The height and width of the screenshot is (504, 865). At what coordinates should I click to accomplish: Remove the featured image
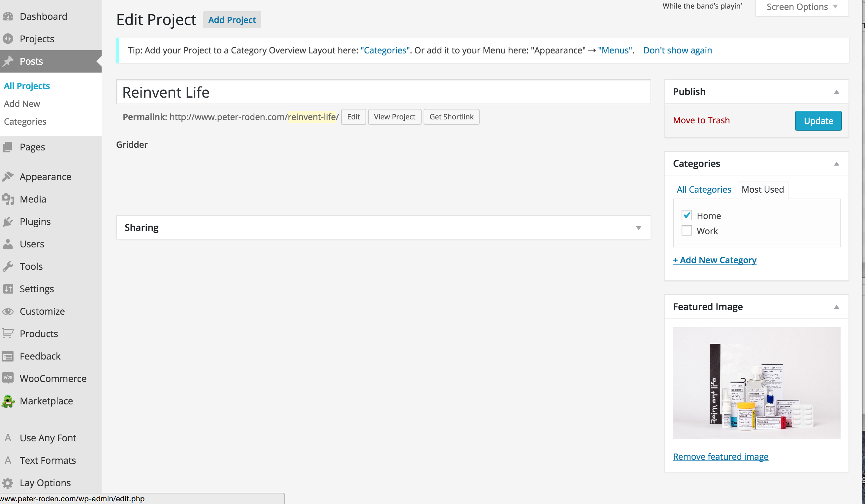click(720, 456)
